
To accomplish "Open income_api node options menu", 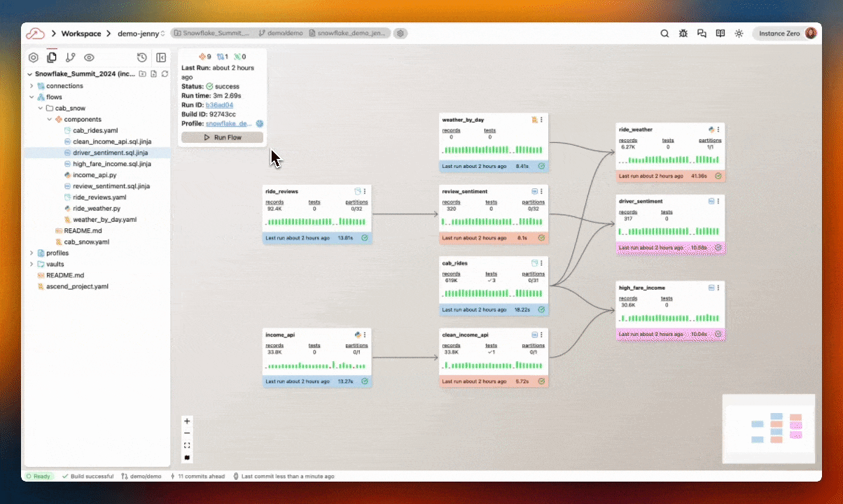I will click(365, 335).
